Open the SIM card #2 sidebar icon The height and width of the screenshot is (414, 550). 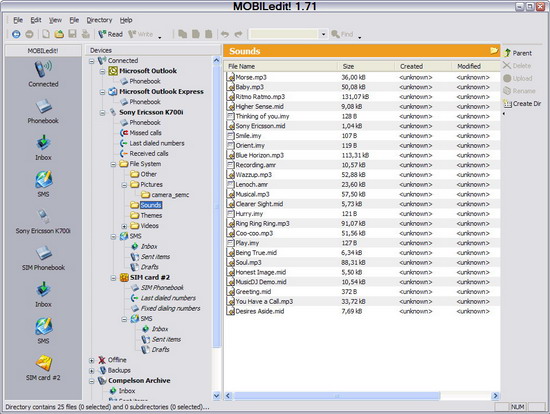(x=43, y=368)
